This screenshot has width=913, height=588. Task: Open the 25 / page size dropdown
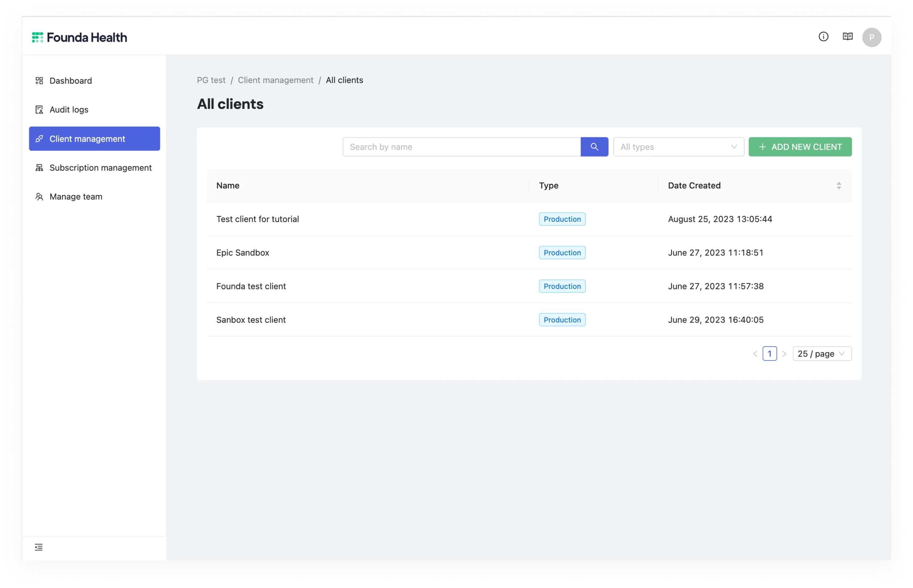822,354
